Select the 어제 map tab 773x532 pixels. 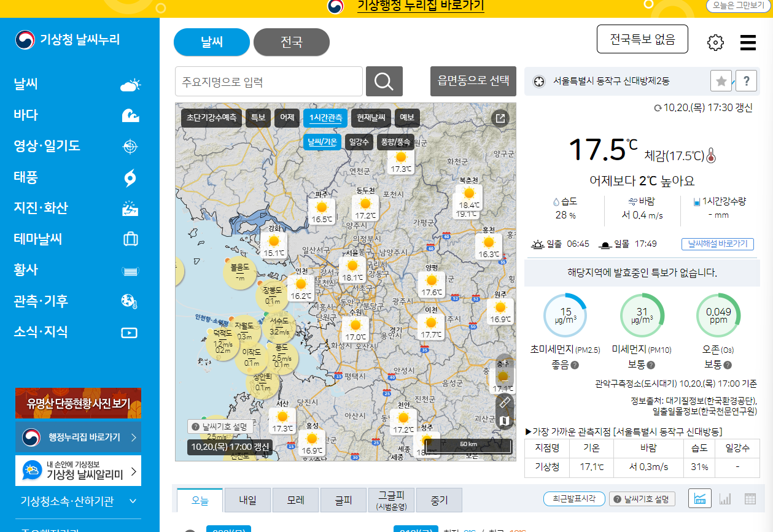[287, 118]
